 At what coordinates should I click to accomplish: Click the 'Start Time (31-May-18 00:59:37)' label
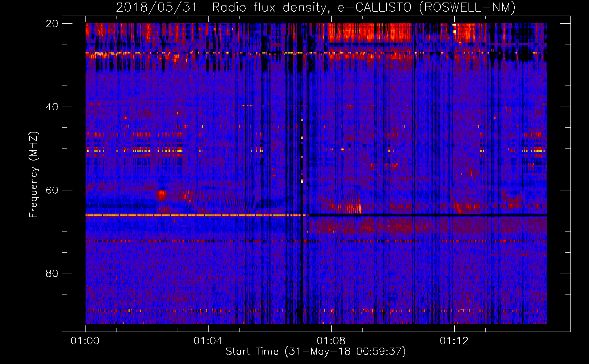click(x=316, y=352)
